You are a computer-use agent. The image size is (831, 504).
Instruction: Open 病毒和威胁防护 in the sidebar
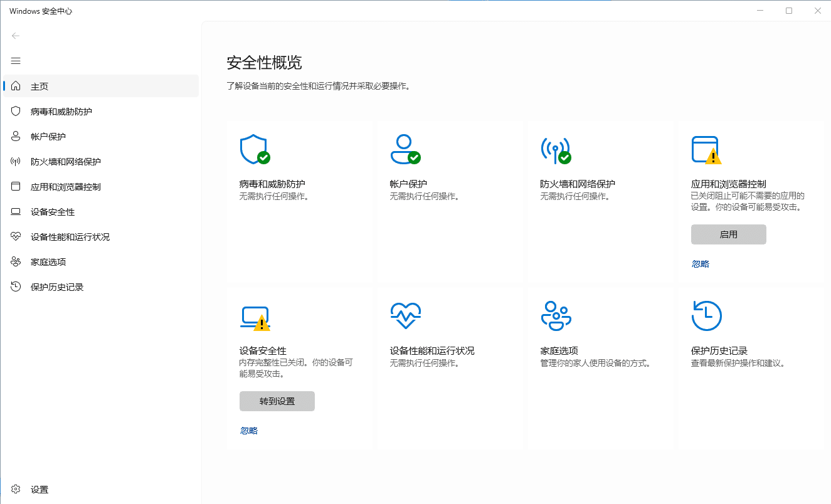click(x=101, y=111)
